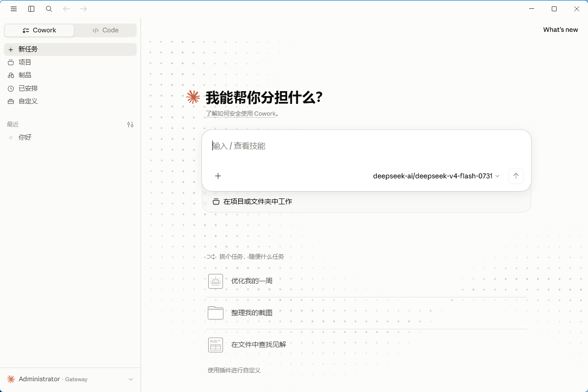The width and height of the screenshot is (588, 392).
Task: Go back with the left arrow
Action: 67,9
